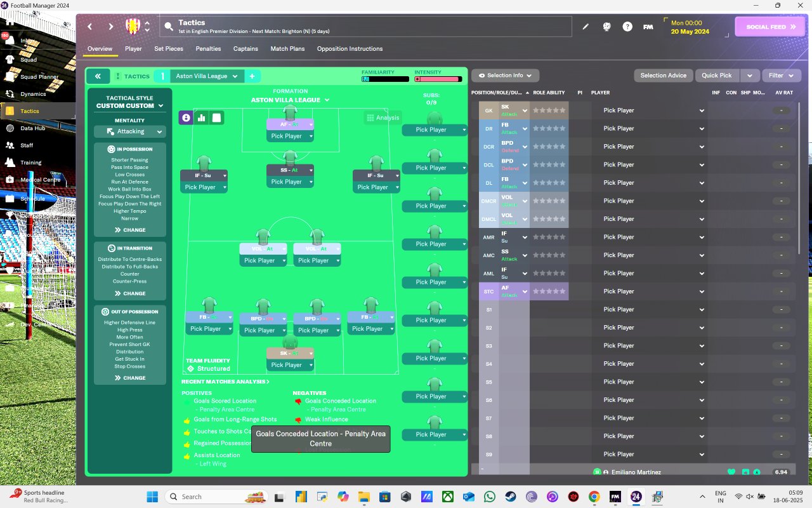Image resolution: width=812 pixels, height=508 pixels.
Task: Open the Analysis button on the pitch
Action: pyautogui.click(x=383, y=117)
